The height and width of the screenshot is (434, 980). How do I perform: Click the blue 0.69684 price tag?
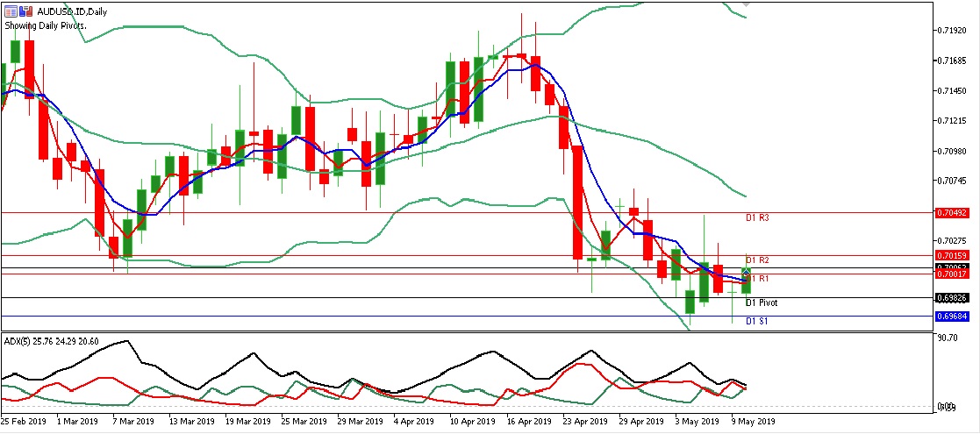[x=951, y=316]
